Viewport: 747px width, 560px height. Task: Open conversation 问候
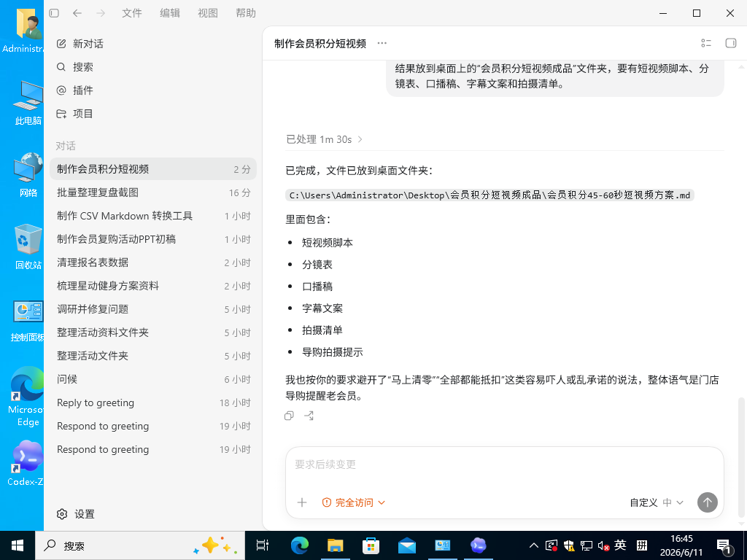point(153,379)
